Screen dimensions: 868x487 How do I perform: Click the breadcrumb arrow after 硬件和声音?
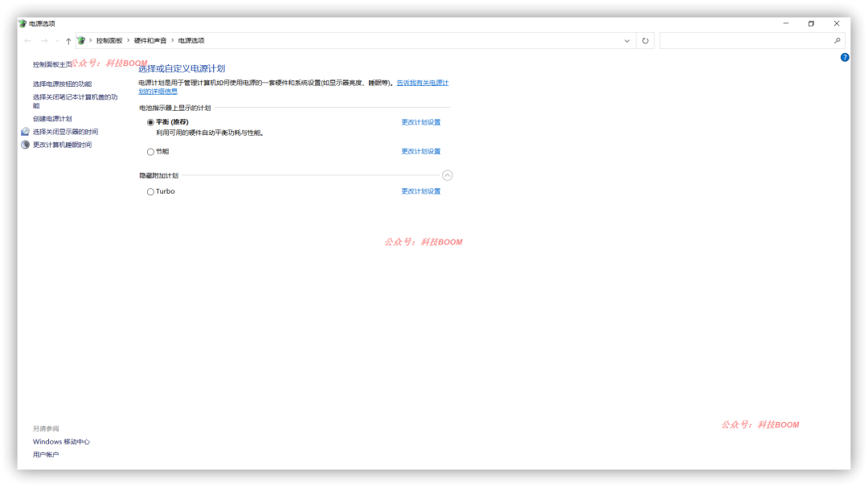172,40
